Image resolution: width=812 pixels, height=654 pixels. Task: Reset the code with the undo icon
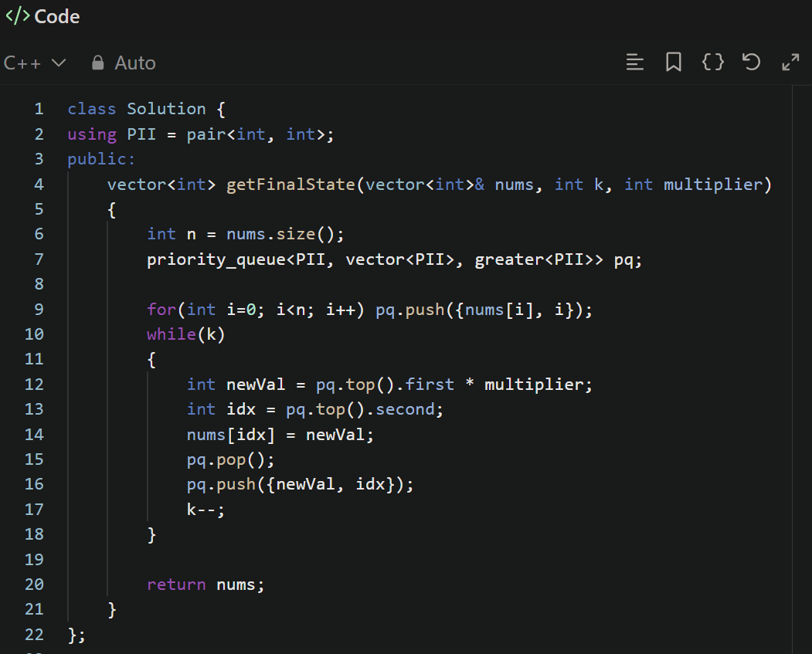coord(751,62)
